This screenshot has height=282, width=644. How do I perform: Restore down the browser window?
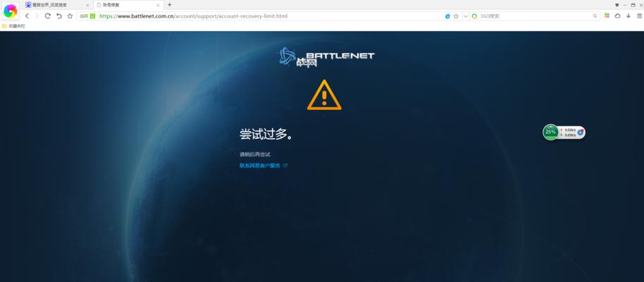(x=633, y=5)
